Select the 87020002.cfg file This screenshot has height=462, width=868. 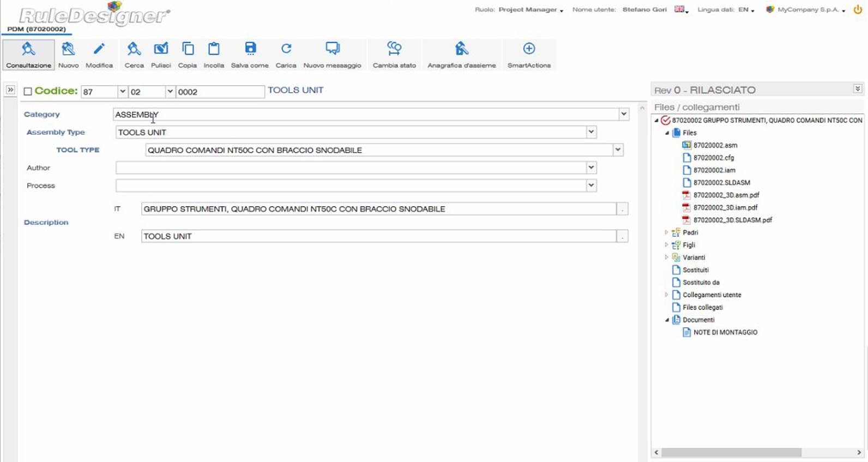[714, 158]
